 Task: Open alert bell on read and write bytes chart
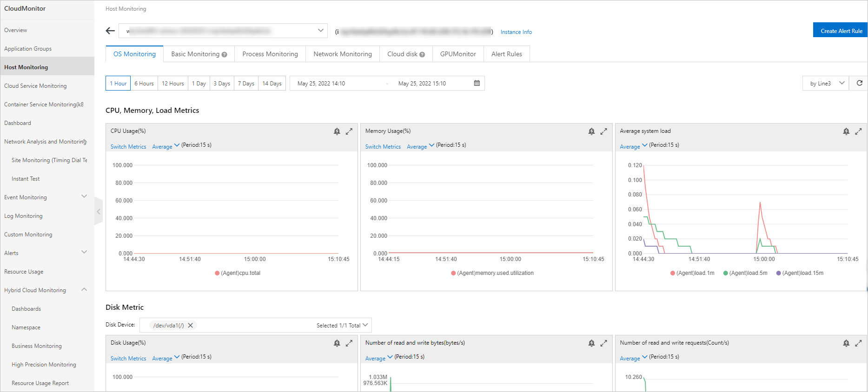coord(591,343)
